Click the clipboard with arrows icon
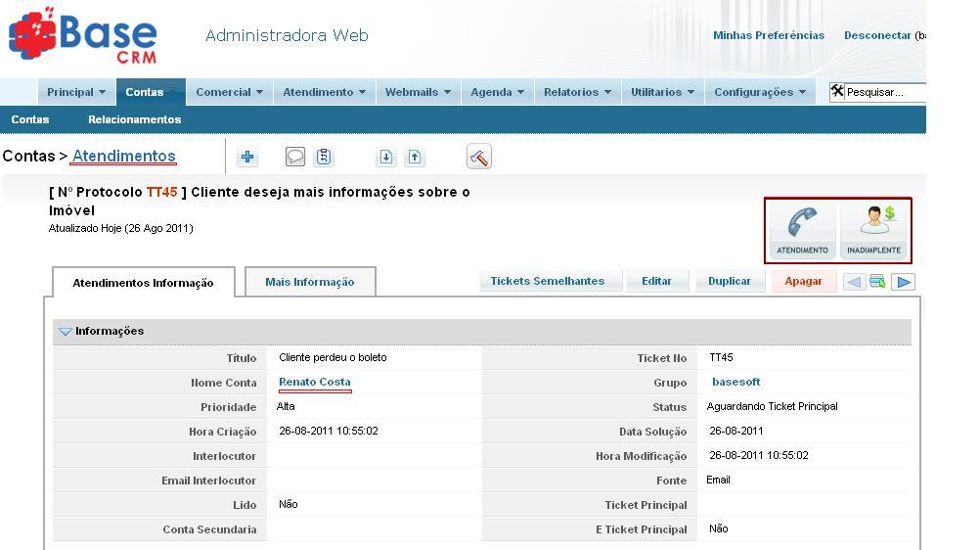 (x=324, y=157)
